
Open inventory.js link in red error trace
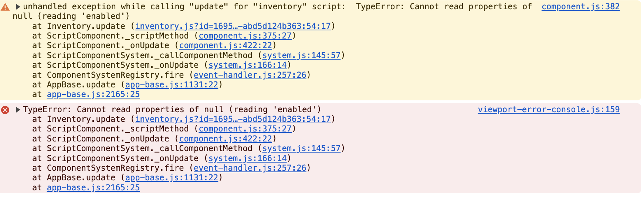233,119
